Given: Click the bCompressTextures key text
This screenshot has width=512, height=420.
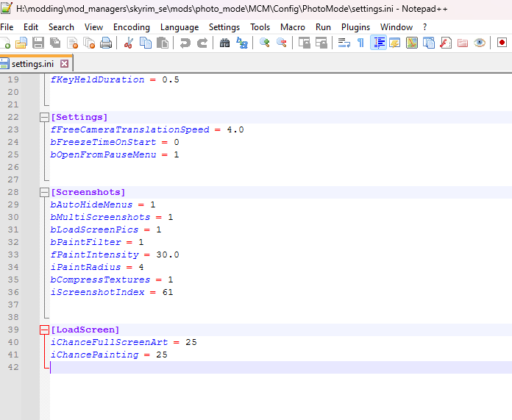Looking at the screenshot, I should click(x=100, y=280).
